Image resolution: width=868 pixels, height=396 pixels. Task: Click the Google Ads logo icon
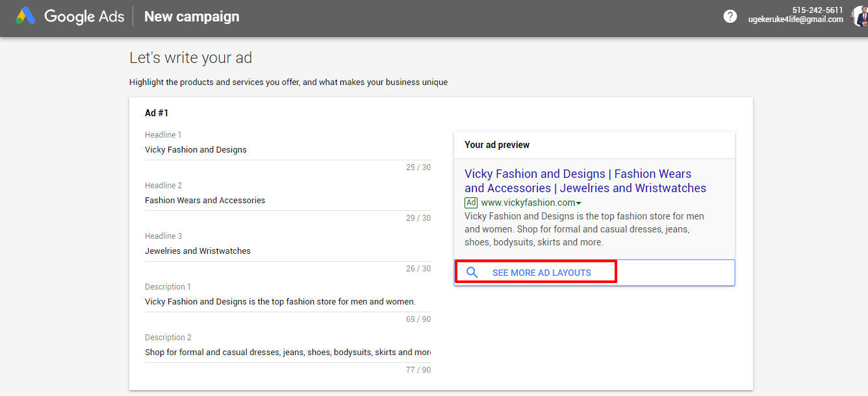click(x=26, y=16)
